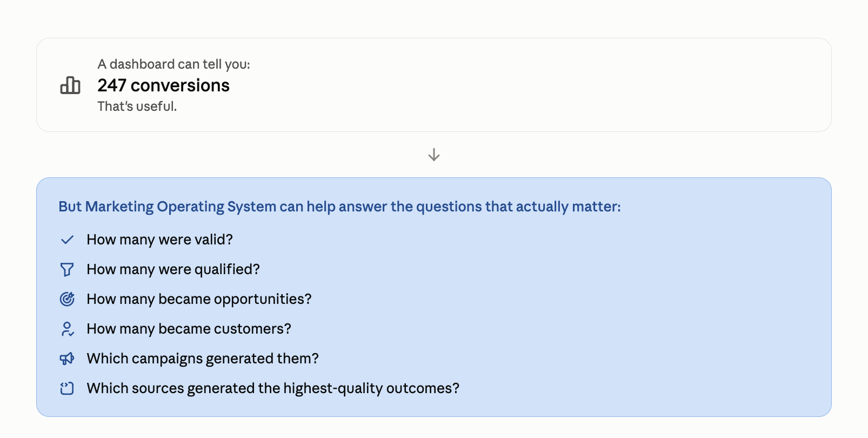The height and width of the screenshot is (438, 868).
Task: Click 'A dashboard can tell you:' label
Action: (173, 64)
